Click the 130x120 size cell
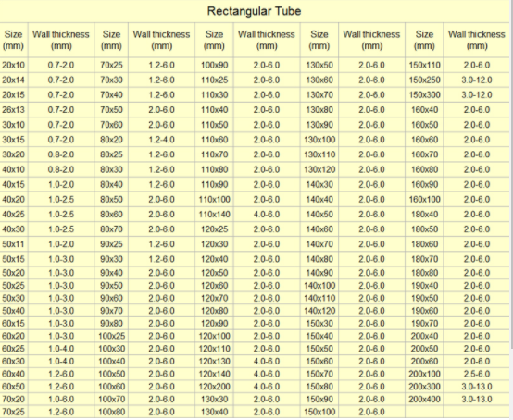 click(319, 169)
